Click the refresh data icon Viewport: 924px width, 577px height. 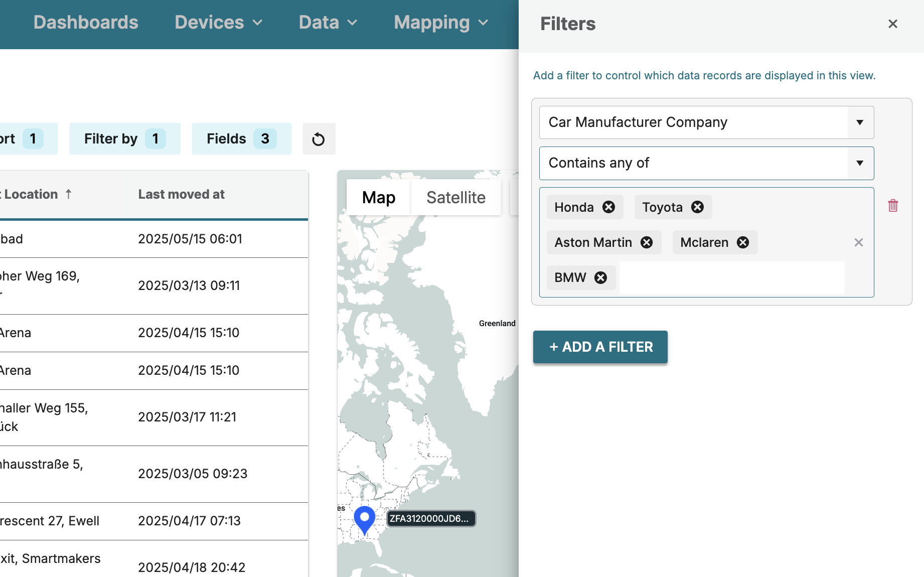(x=319, y=139)
